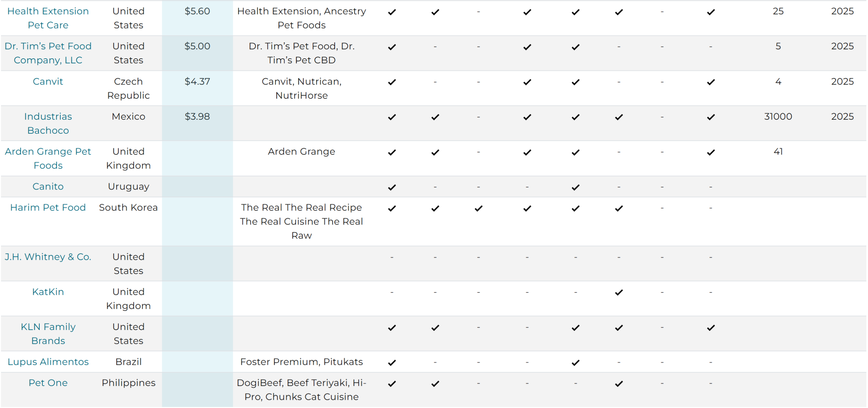The width and height of the screenshot is (868, 408).
Task: Click third checkmark in Harim Pet Food row
Action: click(x=479, y=209)
